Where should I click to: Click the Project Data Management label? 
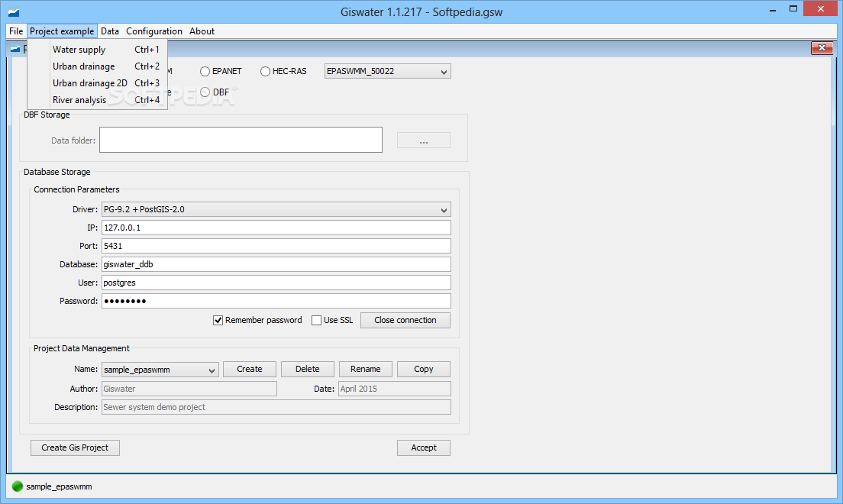click(81, 348)
